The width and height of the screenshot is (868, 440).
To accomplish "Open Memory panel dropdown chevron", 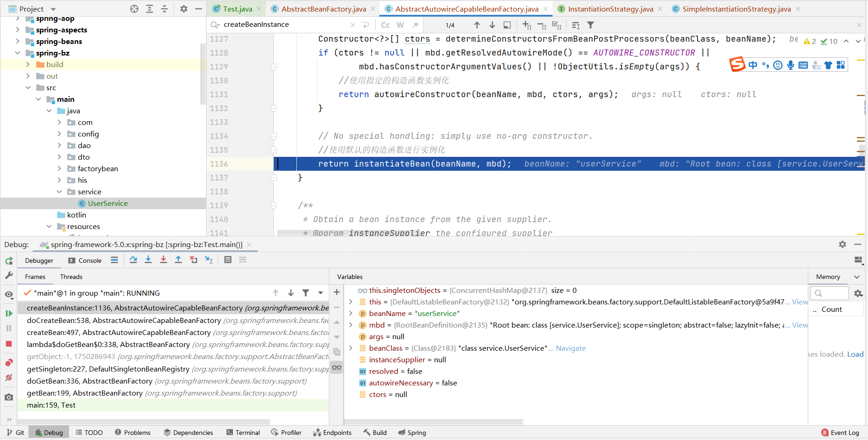I will [857, 277].
